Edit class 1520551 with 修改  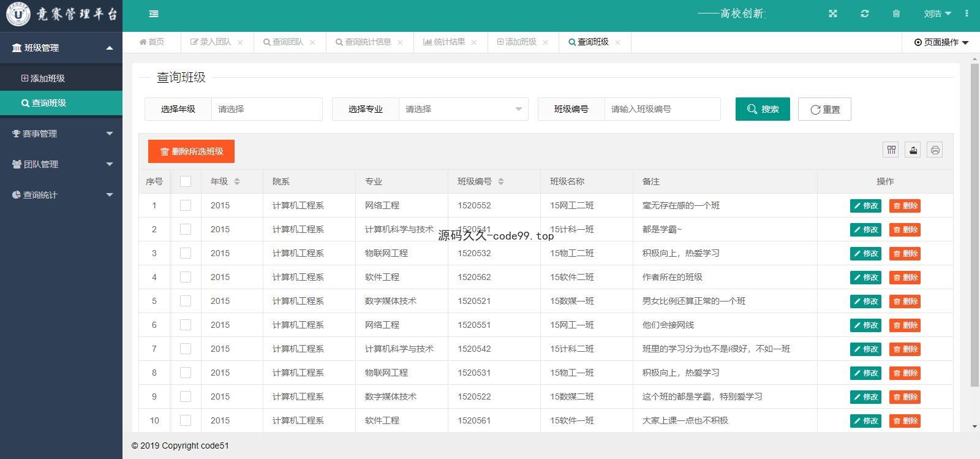point(865,325)
